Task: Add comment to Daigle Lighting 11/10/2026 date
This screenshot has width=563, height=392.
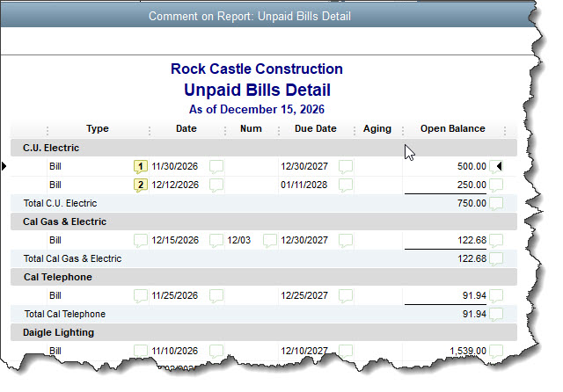Action: pos(216,351)
